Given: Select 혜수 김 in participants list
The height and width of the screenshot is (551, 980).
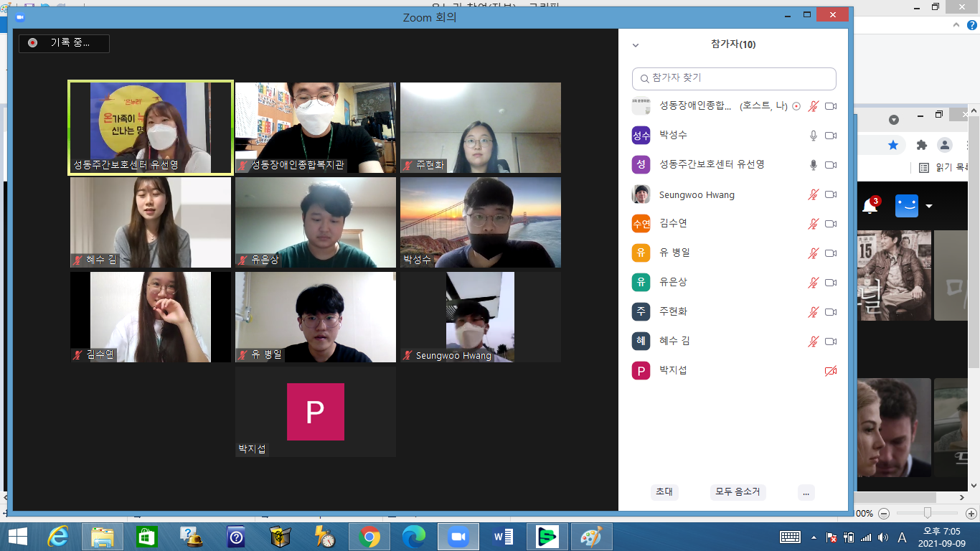Looking at the screenshot, I should (734, 342).
